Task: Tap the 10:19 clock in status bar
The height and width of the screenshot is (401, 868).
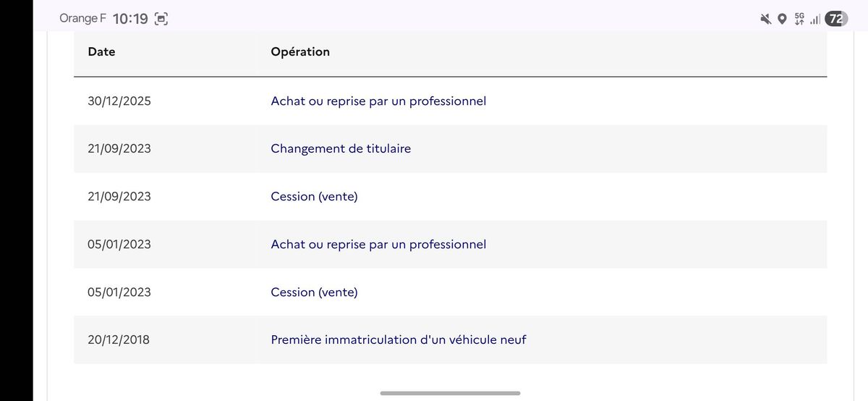Action: point(130,20)
